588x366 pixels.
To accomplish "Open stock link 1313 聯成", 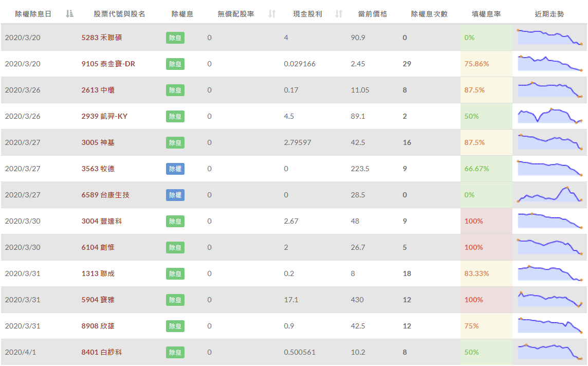I will point(98,274).
